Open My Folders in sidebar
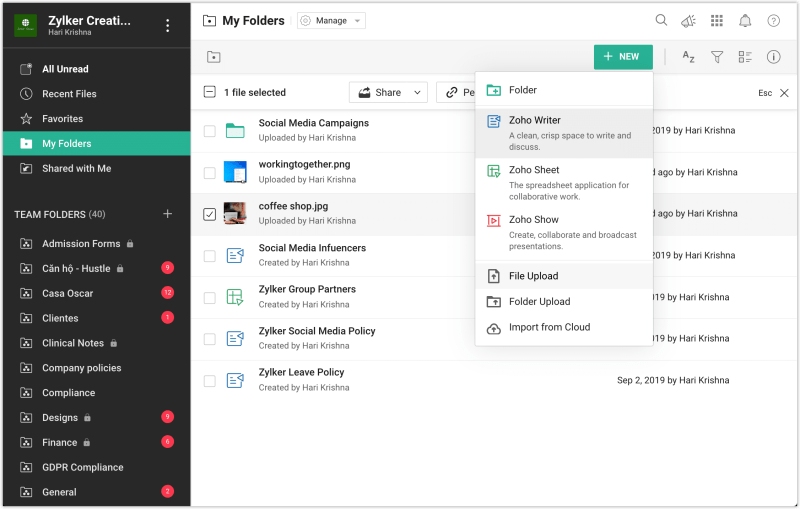800x509 pixels. click(x=96, y=143)
